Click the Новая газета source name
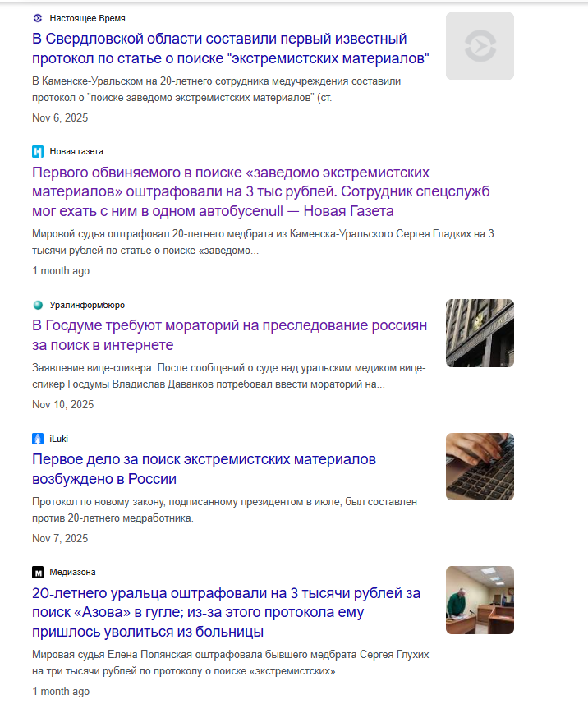The width and height of the screenshot is (588, 709). pyautogui.click(x=76, y=151)
